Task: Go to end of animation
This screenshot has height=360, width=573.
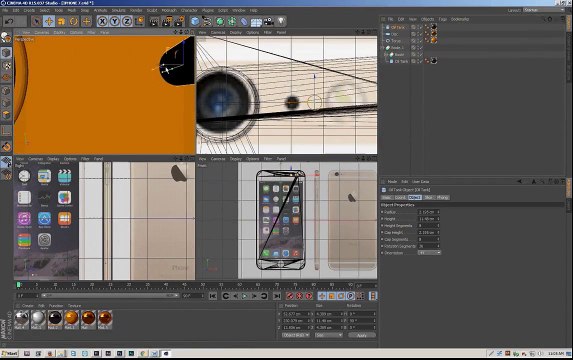Action: pos(277,296)
